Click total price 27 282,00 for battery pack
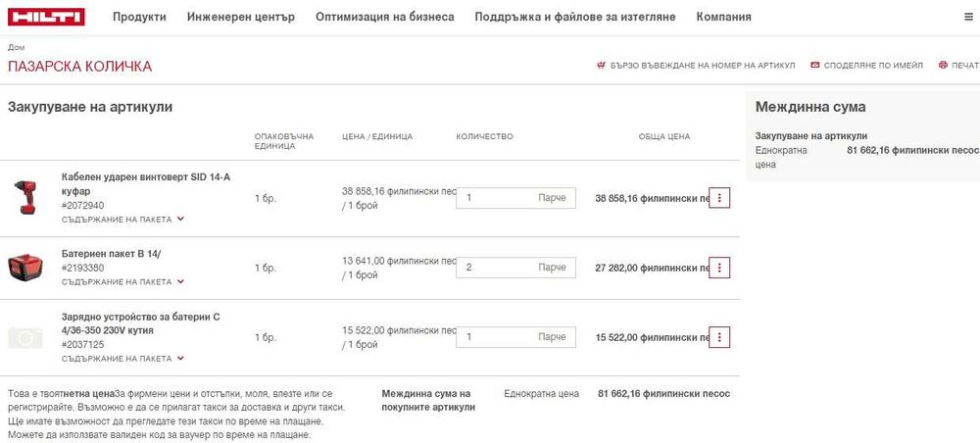 point(652,268)
